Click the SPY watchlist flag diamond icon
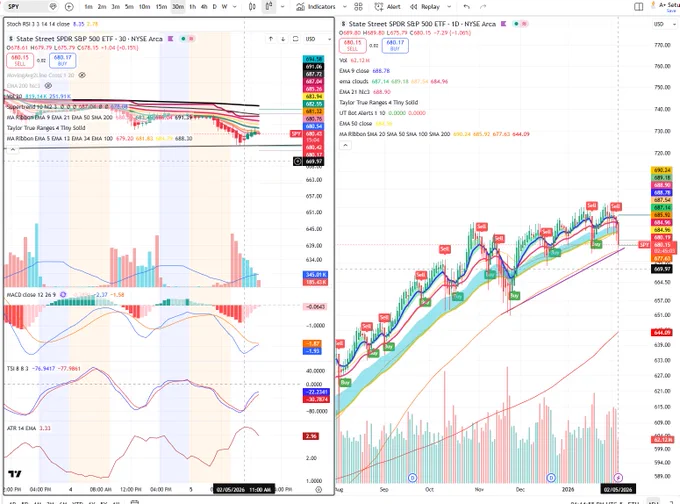 pos(53,7)
